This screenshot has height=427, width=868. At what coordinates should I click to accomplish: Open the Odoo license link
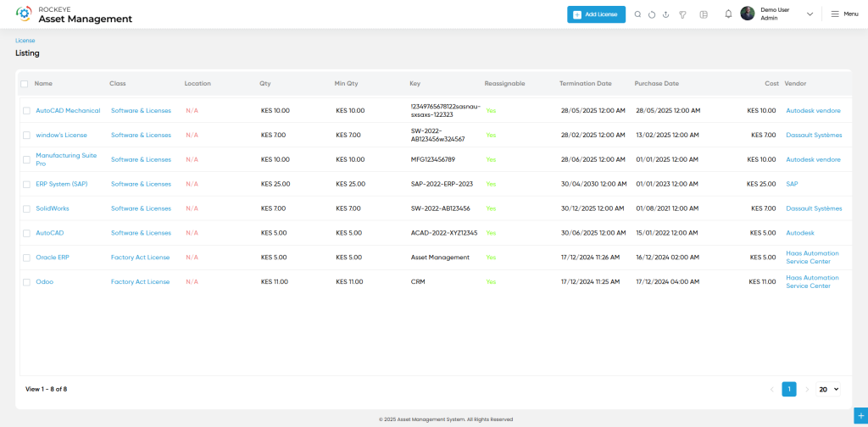(44, 281)
